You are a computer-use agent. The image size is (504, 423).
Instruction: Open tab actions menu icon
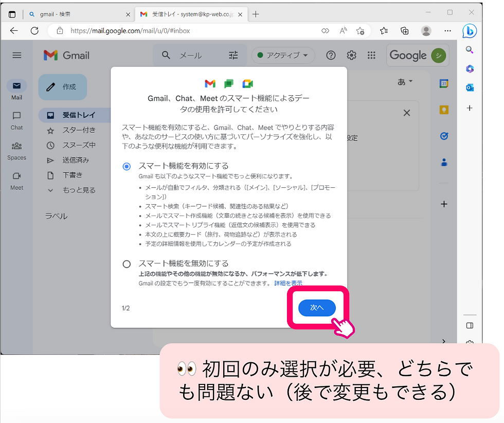pos(12,14)
